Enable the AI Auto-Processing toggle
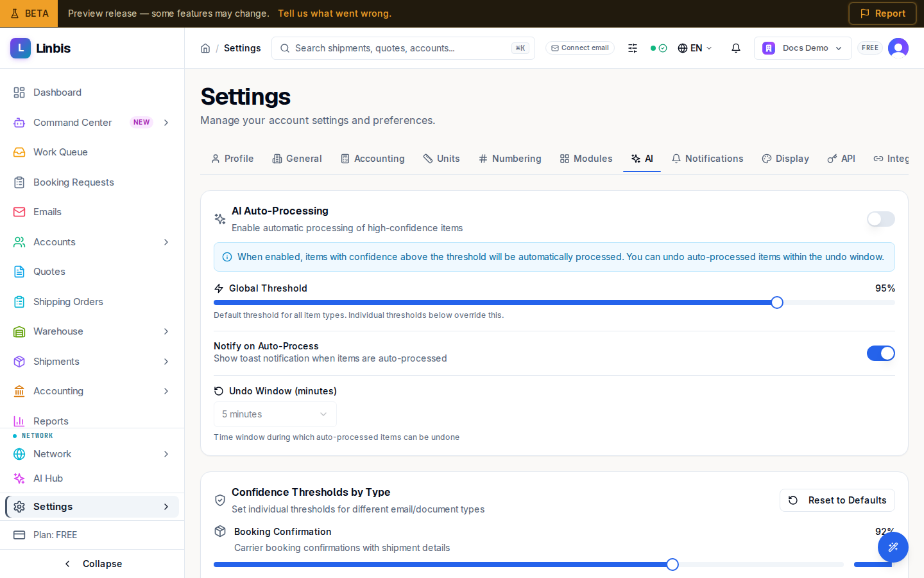 880,219
